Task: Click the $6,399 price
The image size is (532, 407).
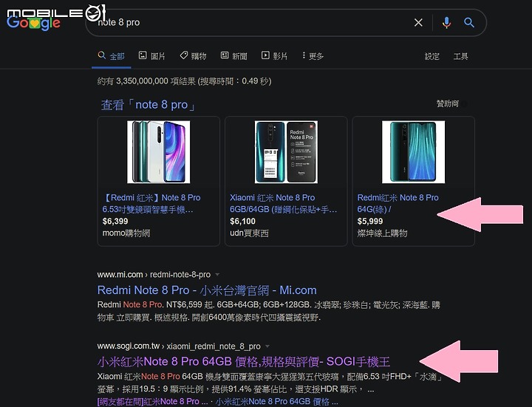Action: coord(115,222)
